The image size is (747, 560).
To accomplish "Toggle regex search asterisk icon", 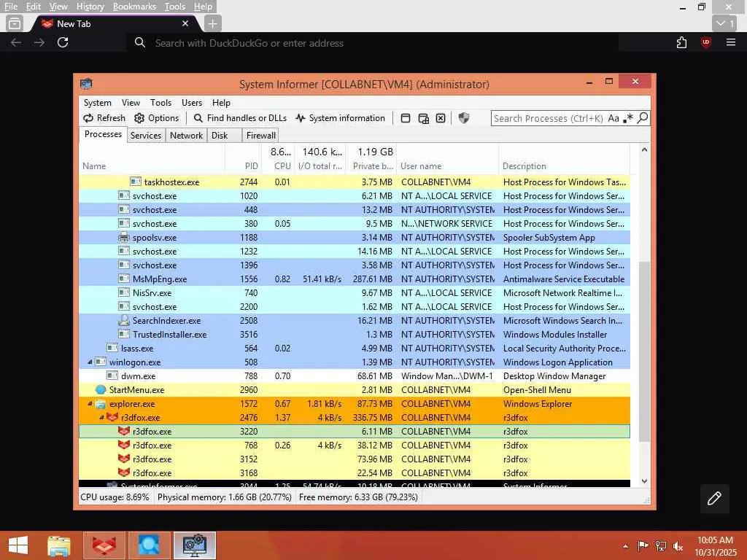I will pos(628,118).
